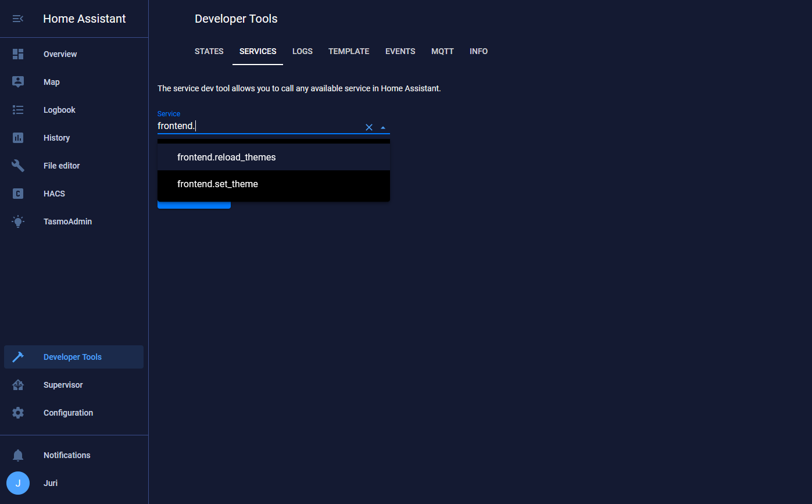The height and width of the screenshot is (504, 812).
Task: Open Notifications panel
Action: (x=74, y=455)
